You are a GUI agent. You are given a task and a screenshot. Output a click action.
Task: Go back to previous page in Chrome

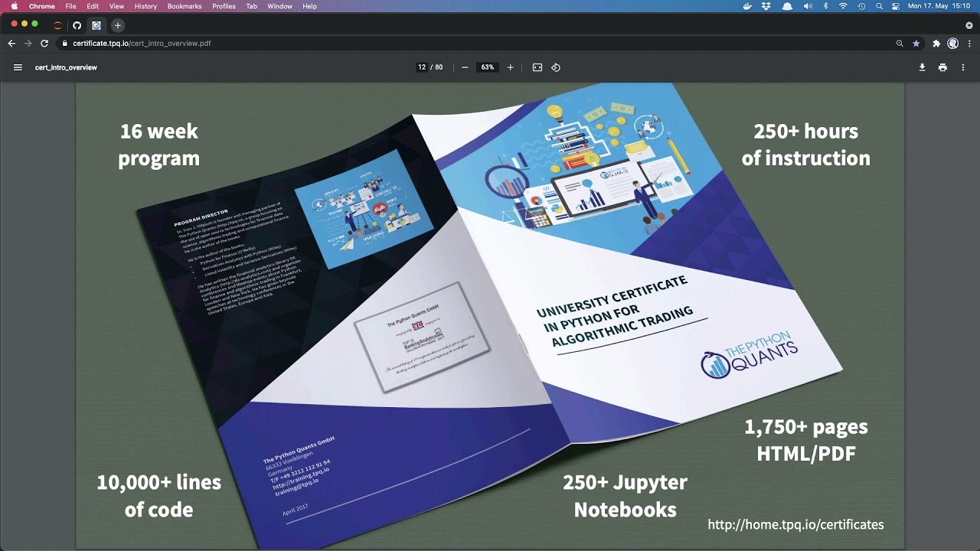pyautogui.click(x=11, y=44)
